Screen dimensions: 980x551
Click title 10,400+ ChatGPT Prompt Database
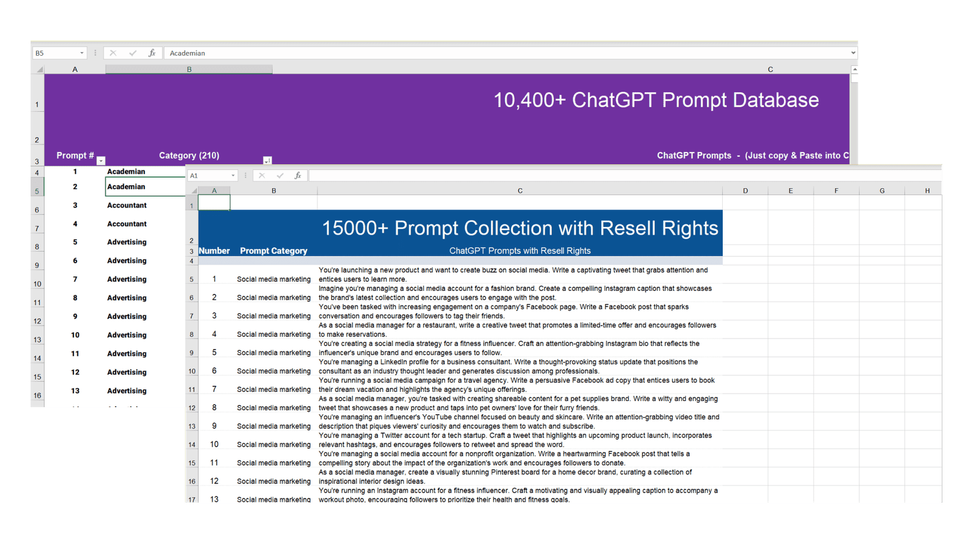656,100
